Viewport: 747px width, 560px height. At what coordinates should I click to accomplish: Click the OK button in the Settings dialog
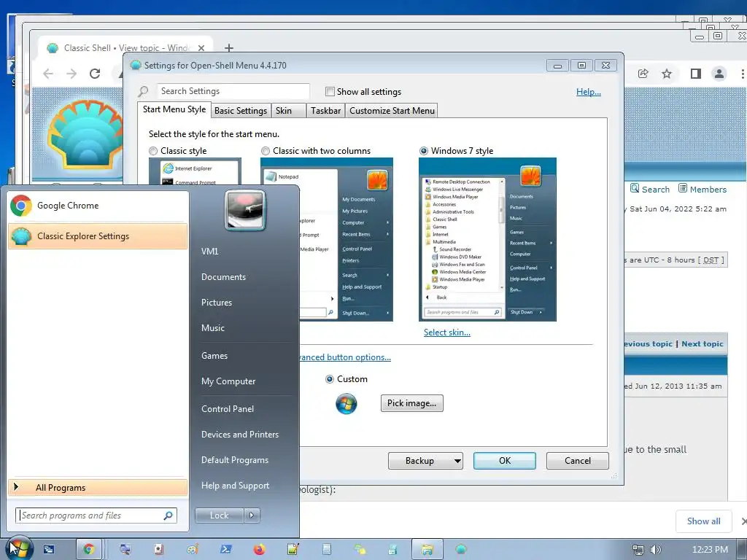505,461
